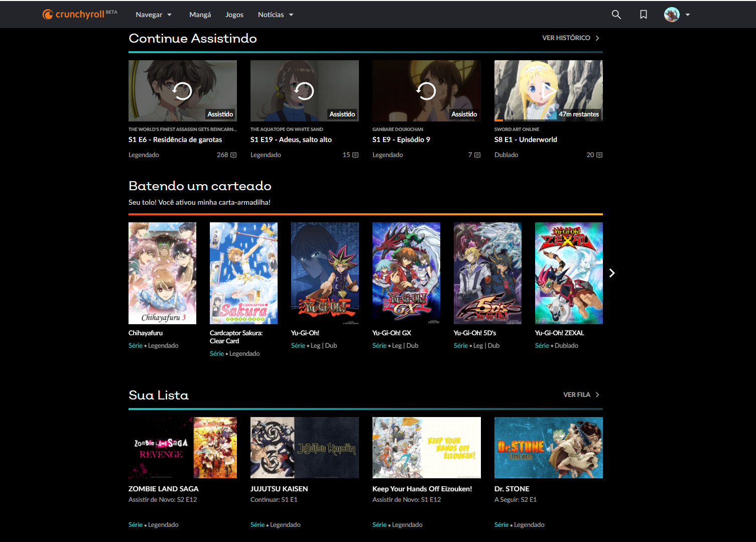The image size is (756, 542).
Task: Click Keep Your Hands Off Eizouken! title
Action: (422, 489)
